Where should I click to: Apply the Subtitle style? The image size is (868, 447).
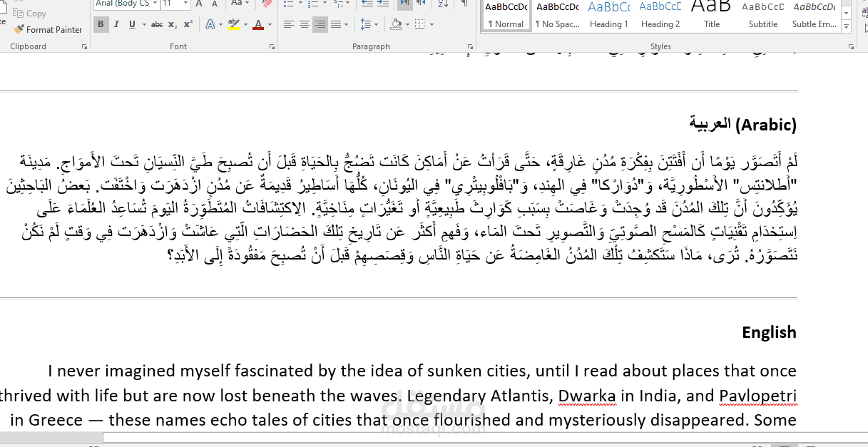coord(763,16)
